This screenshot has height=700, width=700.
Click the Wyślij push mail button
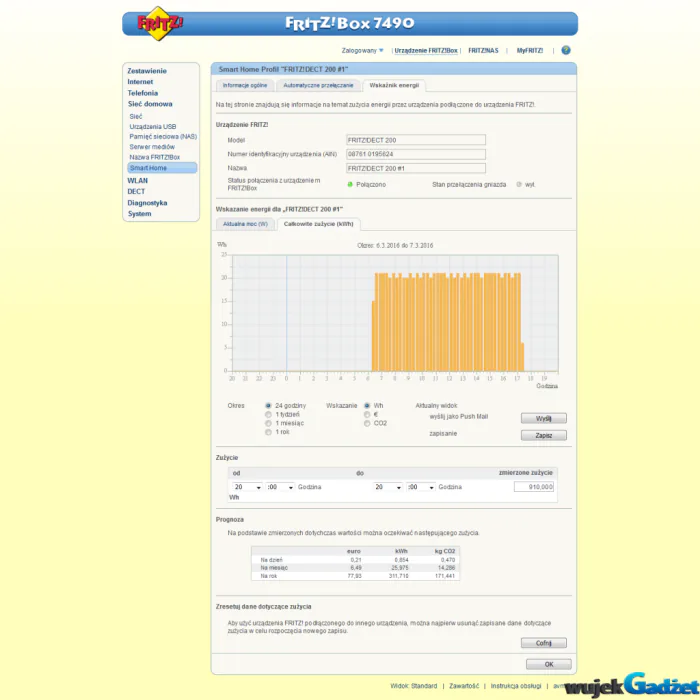click(544, 418)
